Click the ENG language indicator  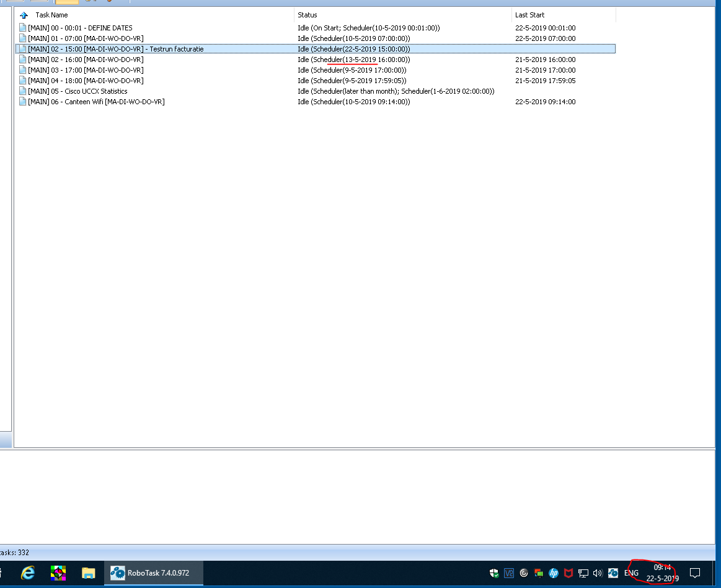tap(631, 573)
